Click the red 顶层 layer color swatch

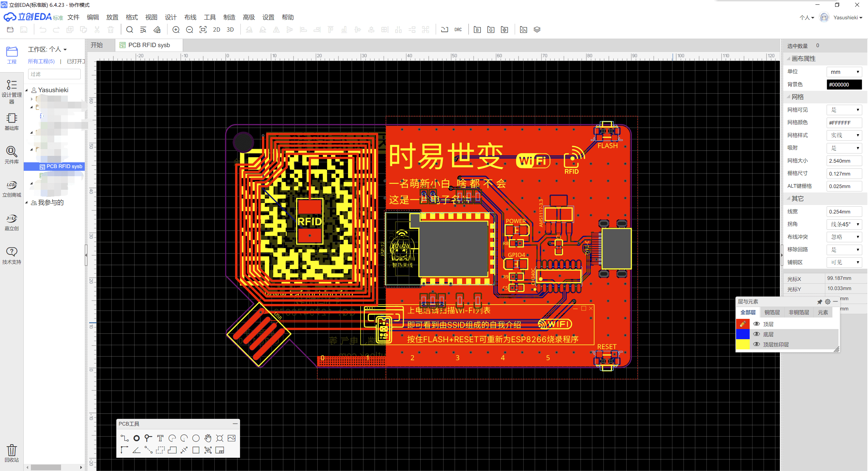(x=743, y=324)
